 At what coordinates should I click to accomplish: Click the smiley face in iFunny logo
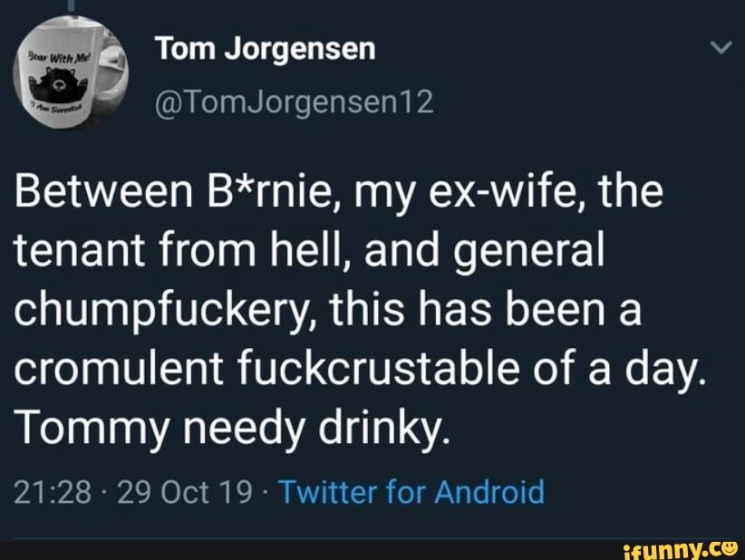coord(730,546)
